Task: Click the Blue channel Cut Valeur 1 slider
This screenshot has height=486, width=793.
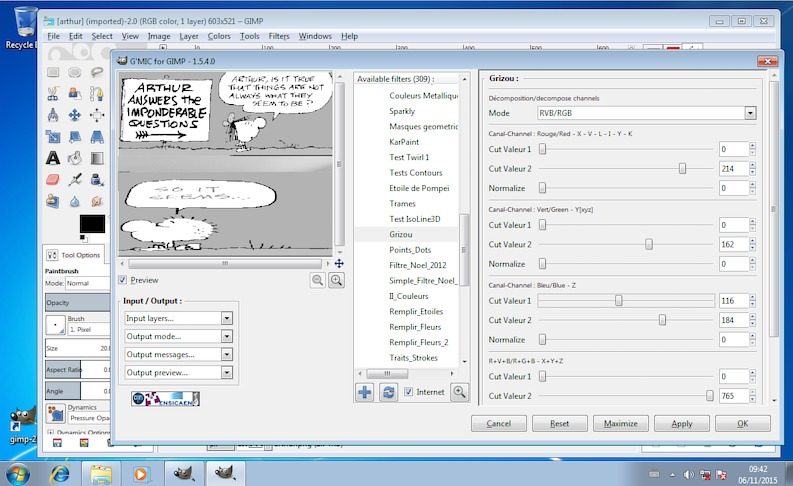Action: click(626, 301)
